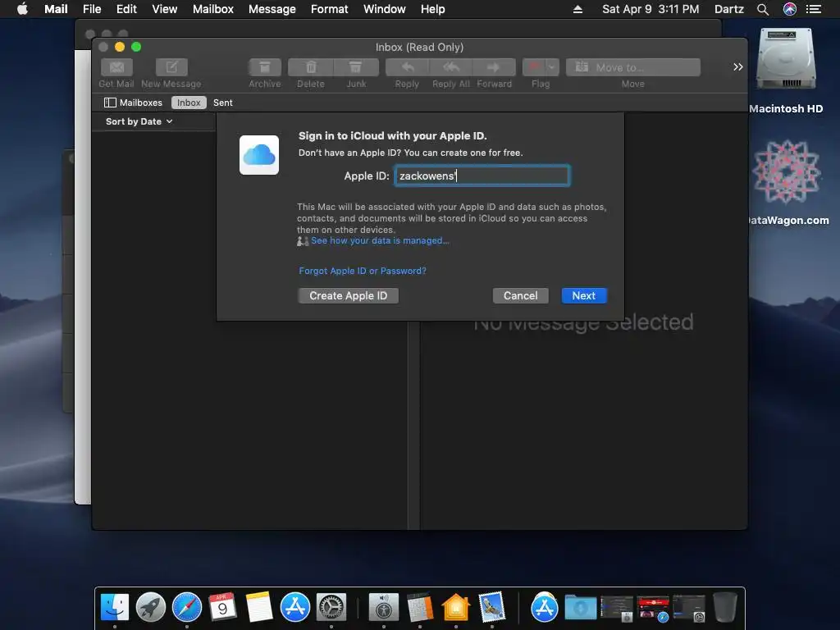Image resolution: width=840 pixels, height=630 pixels.
Task: Open System Preferences gear in Dock
Action: (x=331, y=608)
